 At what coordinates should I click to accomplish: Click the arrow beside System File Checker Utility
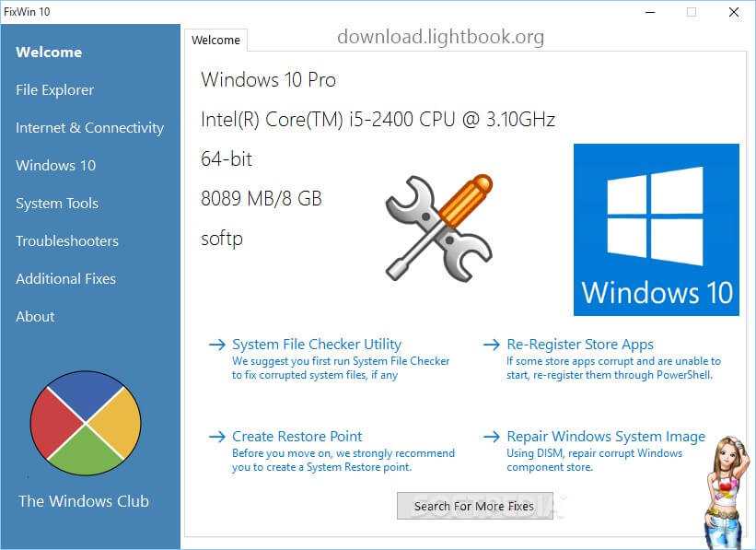click(x=217, y=345)
